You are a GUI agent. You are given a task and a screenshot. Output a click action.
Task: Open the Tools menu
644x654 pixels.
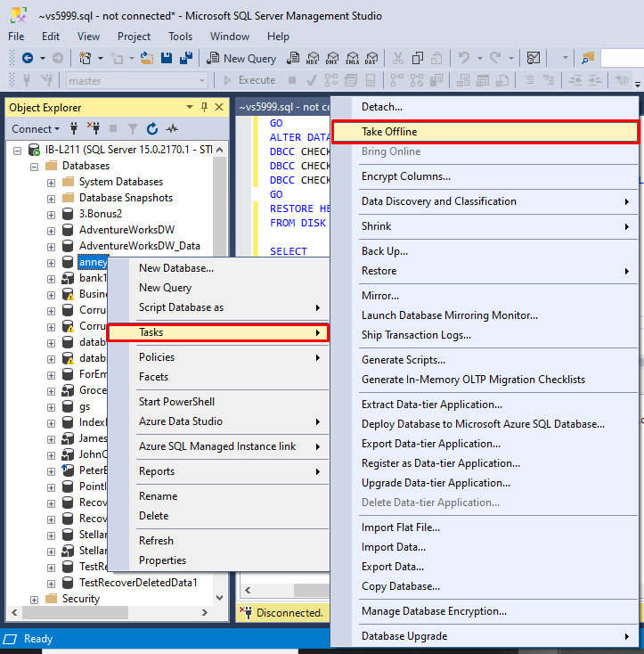click(x=180, y=37)
